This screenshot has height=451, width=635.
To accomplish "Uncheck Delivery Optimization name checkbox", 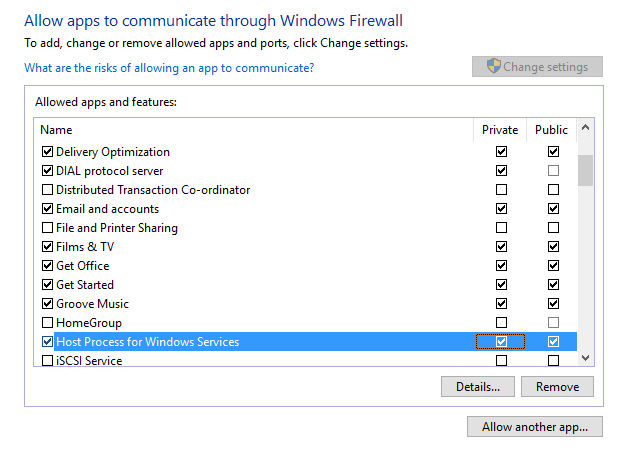I will [x=47, y=152].
